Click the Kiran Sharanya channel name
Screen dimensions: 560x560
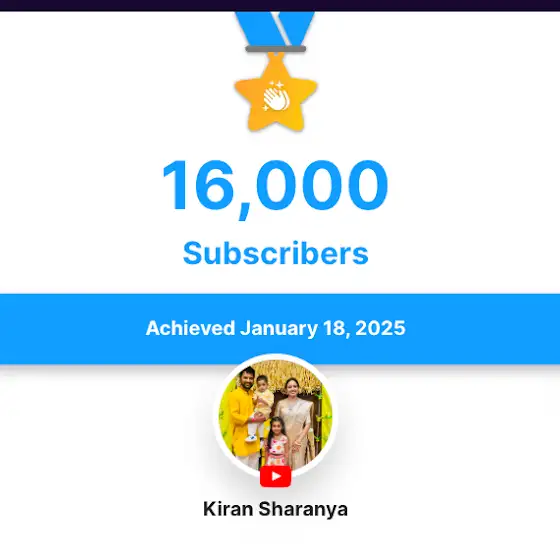pos(275,509)
